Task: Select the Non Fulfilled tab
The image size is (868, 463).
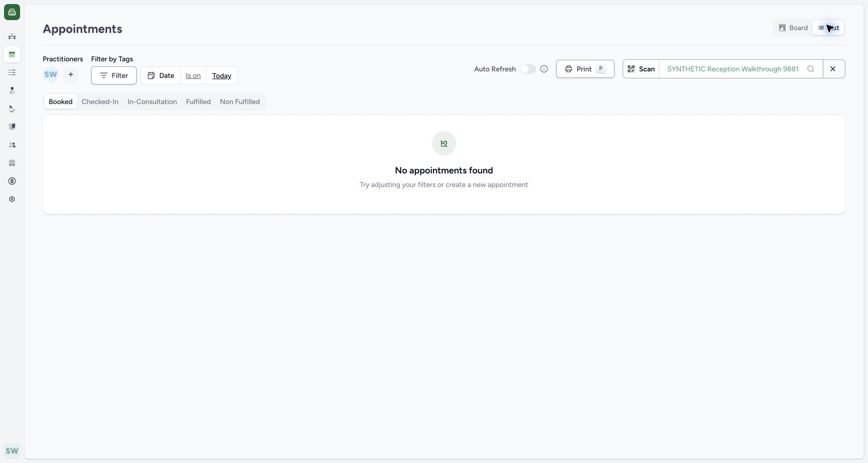Action: 240,102
